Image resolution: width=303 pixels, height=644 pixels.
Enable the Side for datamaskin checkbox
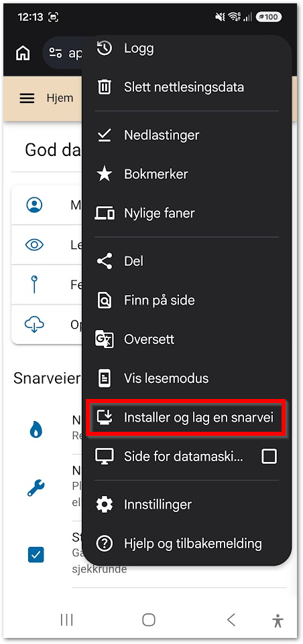[x=269, y=456]
